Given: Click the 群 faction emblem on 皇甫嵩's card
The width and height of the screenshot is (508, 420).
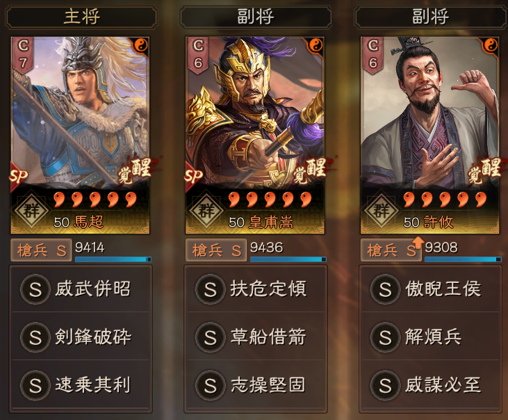Looking at the screenshot, I should 206,211.
